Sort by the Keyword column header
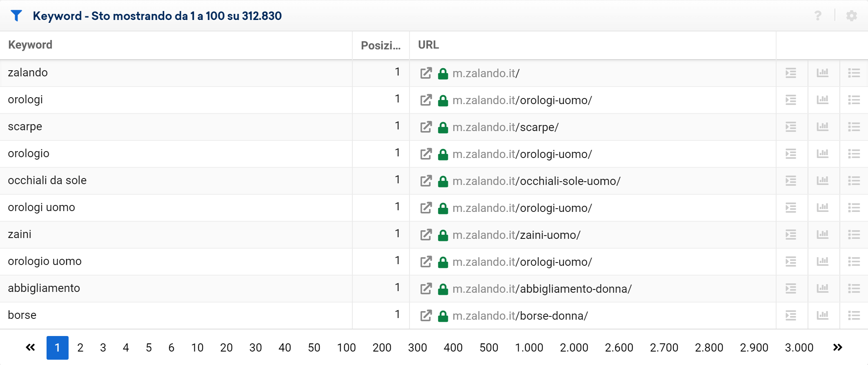Viewport: 868px width, 365px height. tap(30, 45)
